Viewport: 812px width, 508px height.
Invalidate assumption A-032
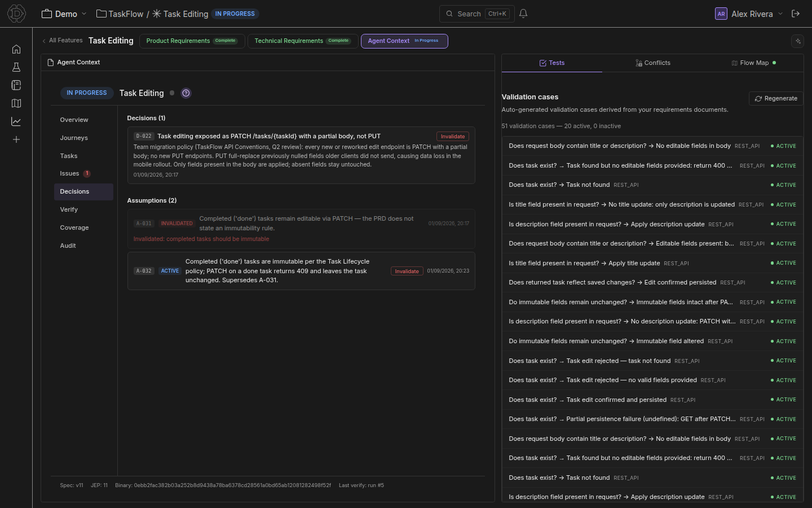[x=407, y=271]
